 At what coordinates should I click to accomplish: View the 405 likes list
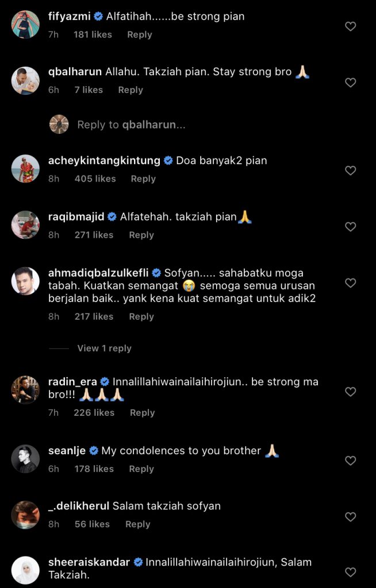(x=95, y=179)
